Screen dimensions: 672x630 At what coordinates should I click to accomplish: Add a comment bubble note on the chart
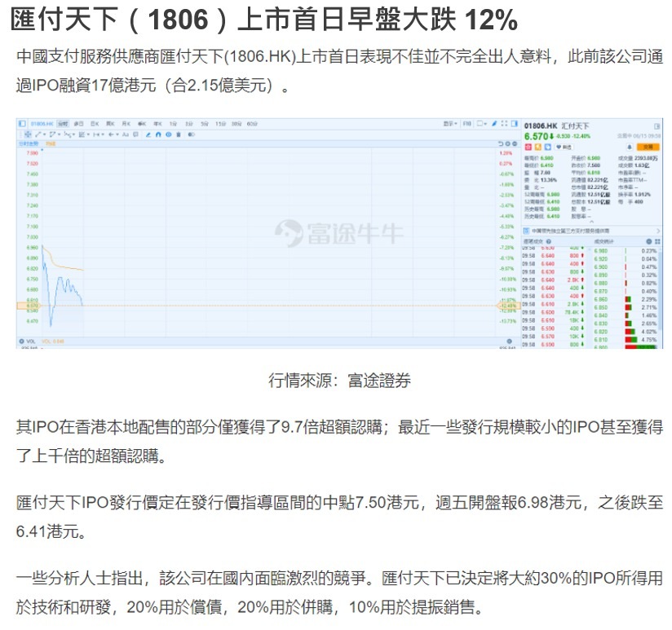[x=136, y=134]
